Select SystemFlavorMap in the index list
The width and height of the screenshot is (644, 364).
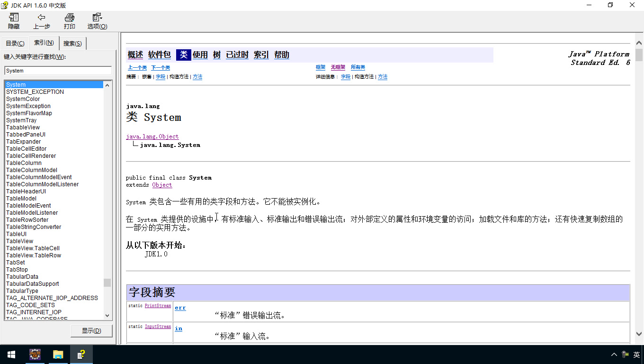[x=29, y=113]
